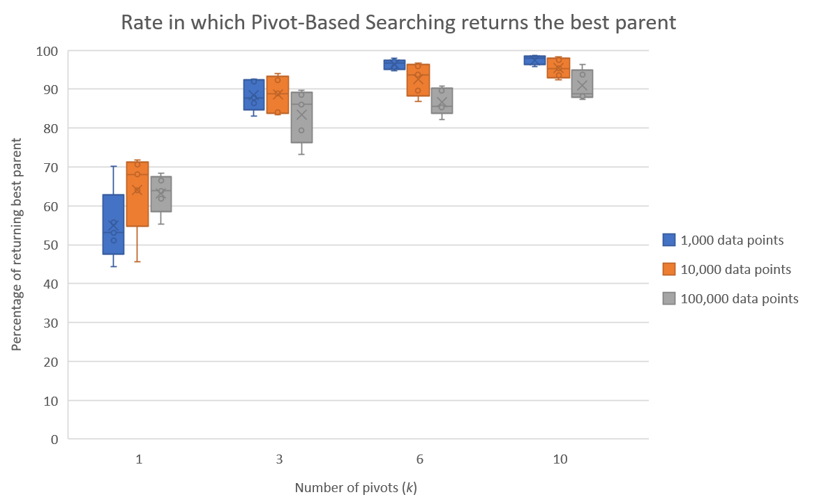Click the gray legend swatch for 100,000 data points
The height and width of the screenshot is (504, 817).
(669, 298)
